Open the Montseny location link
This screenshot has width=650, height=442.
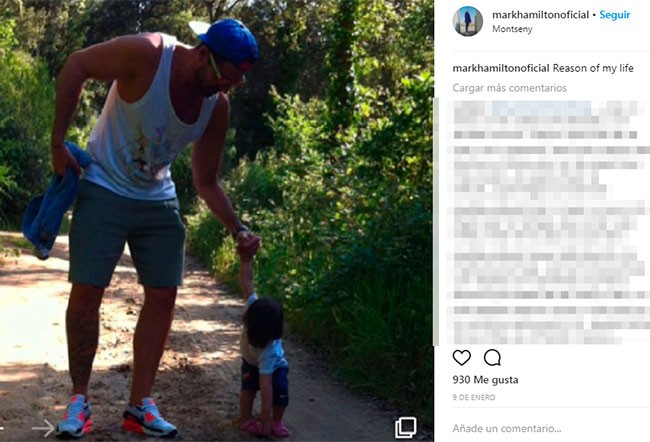tap(512, 29)
